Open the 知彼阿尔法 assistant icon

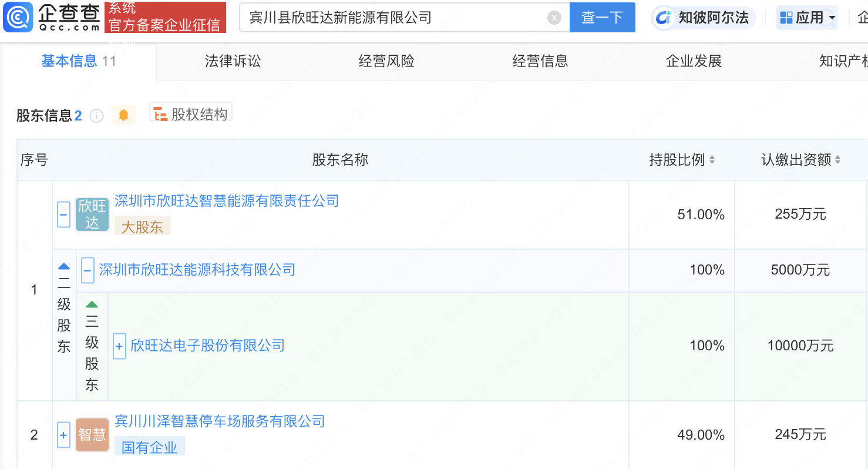coord(664,18)
